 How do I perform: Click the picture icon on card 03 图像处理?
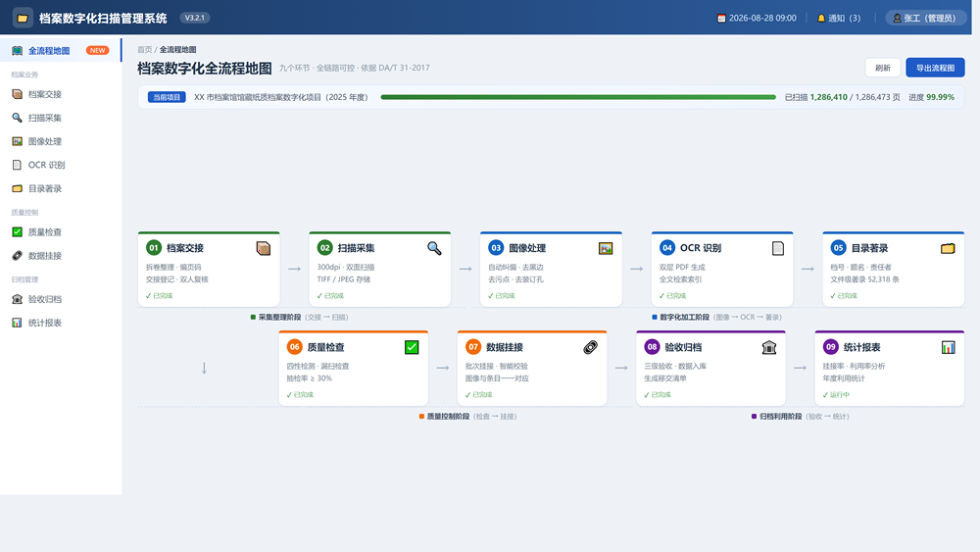click(x=606, y=248)
